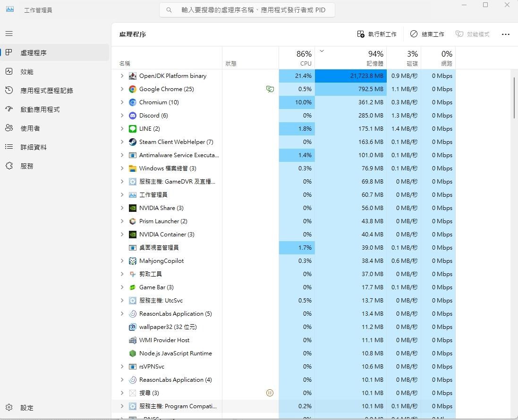The image size is (518, 420).
Task: Click the rsVPNSvc icon
Action: (133, 367)
